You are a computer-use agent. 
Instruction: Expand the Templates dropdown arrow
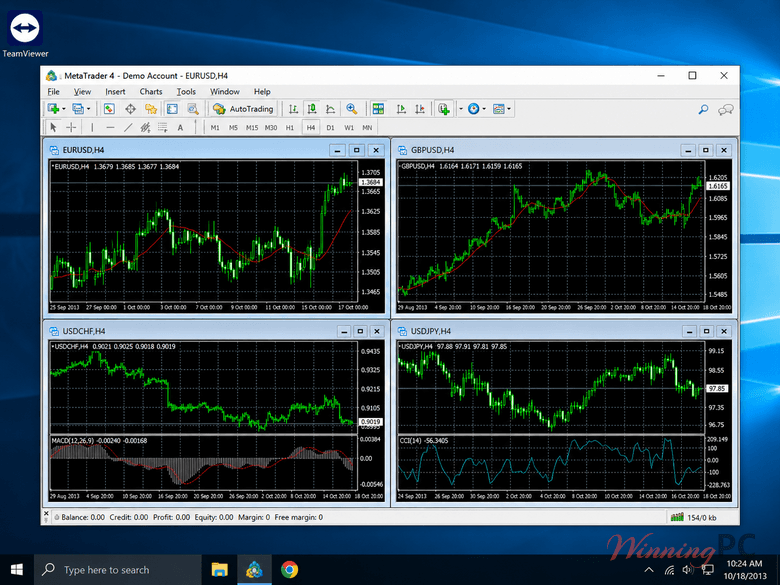click(x=509, y=108)
